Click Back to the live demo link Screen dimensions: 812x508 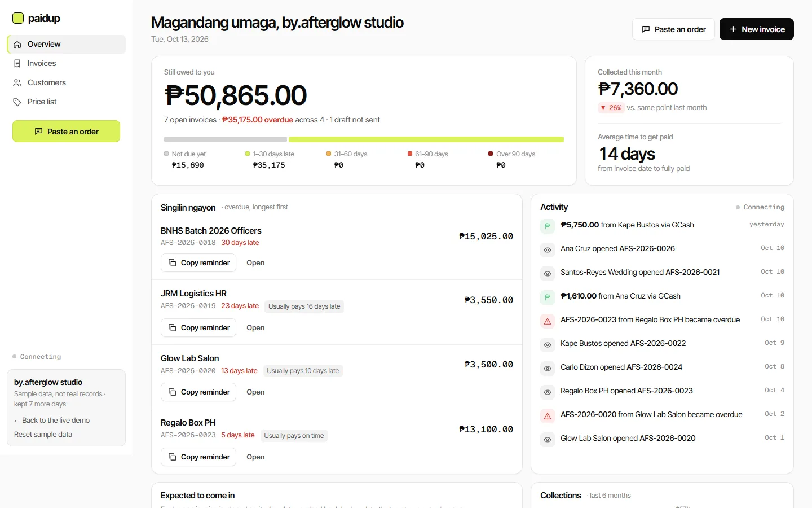coord(52,421)
